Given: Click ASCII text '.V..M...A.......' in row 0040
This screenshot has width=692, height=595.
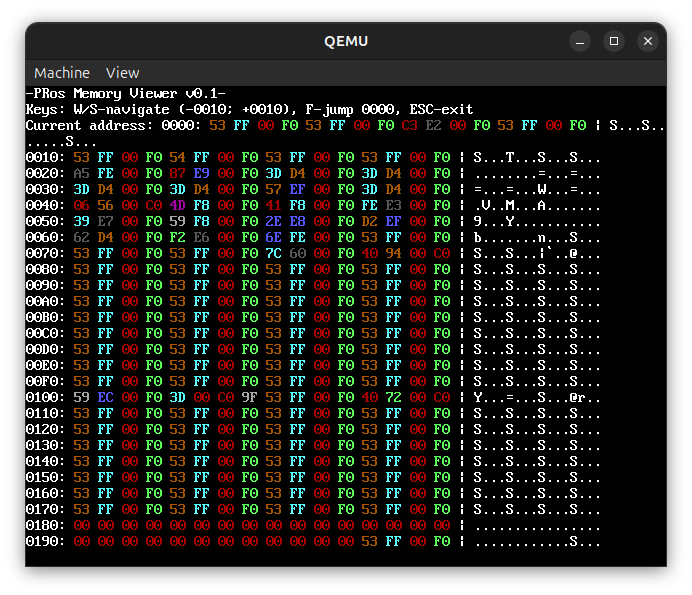Looking at the screenshot, I should tap(537, 206).
